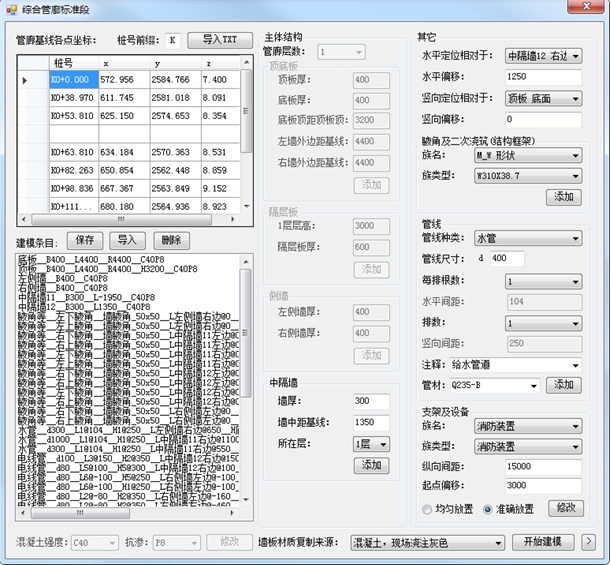Screen dimensions: 611x565
Task: Select table cell K0+0.000
Action: click(x=74, y=79)
